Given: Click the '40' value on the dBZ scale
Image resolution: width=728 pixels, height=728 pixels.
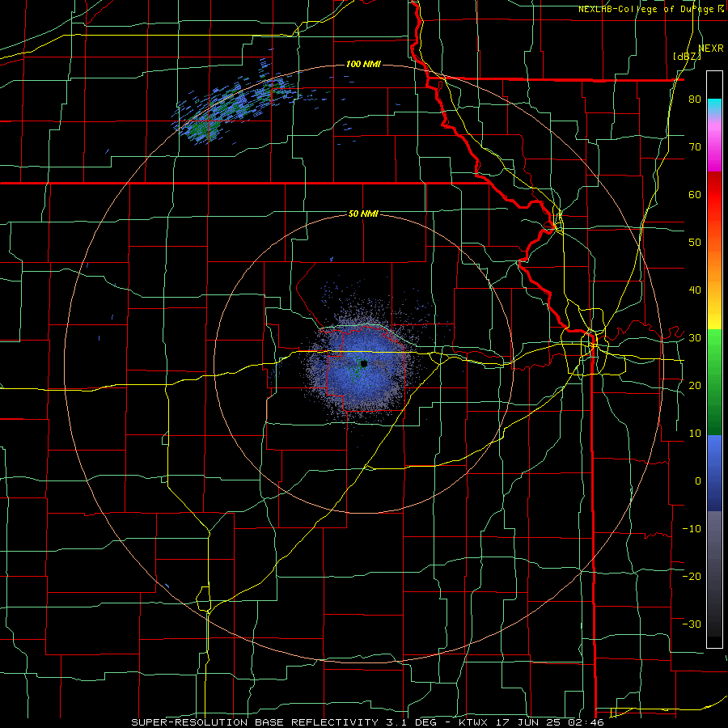Looking at the screenshot, I should pos(695,290).
